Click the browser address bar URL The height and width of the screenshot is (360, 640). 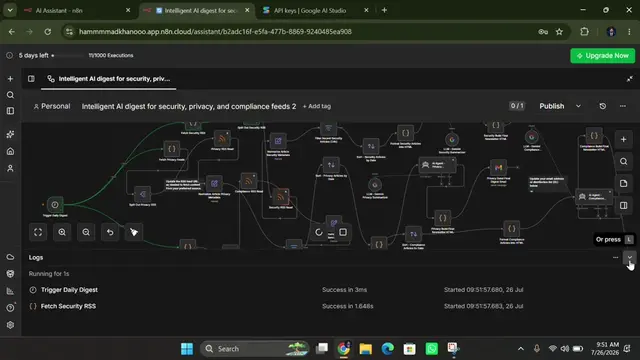click(x=215, y=31)
